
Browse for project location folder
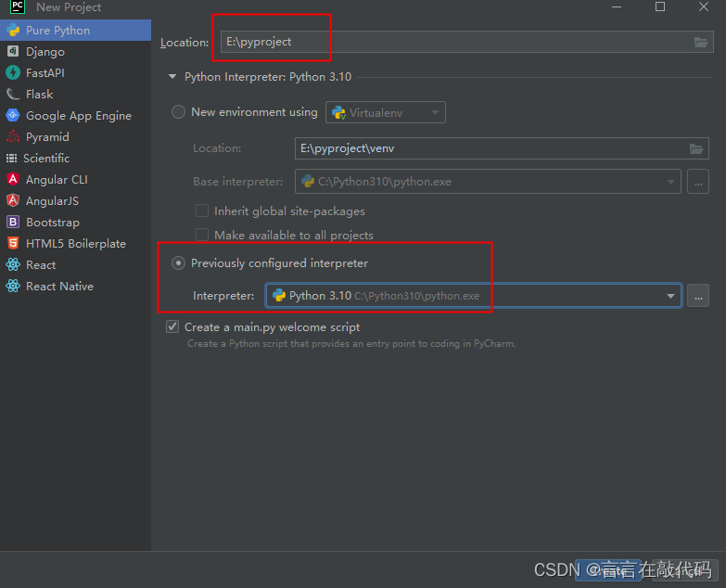(701, 42)
